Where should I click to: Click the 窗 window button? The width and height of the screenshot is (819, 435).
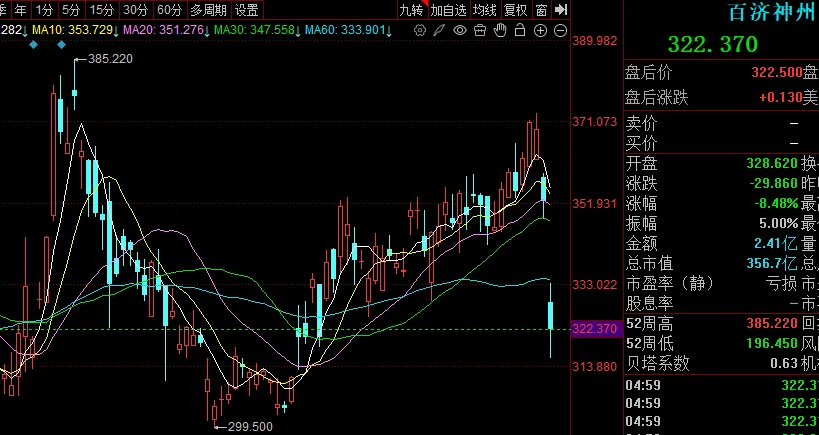[542, 9]
